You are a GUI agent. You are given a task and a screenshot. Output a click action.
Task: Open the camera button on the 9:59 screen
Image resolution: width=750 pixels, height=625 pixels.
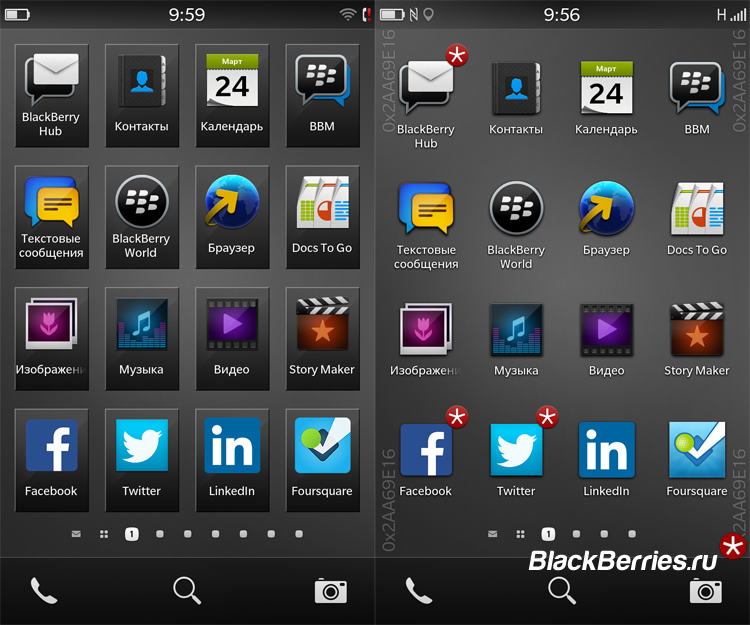pyautogui.click(x=331, y=591)
